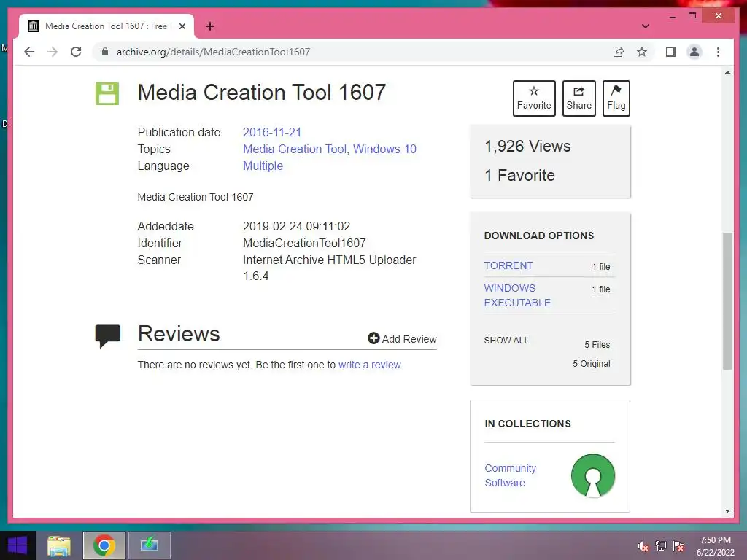This screenshot has width=747, height=560.
Task: Share this page from address bar
Action: pos(619,52)
